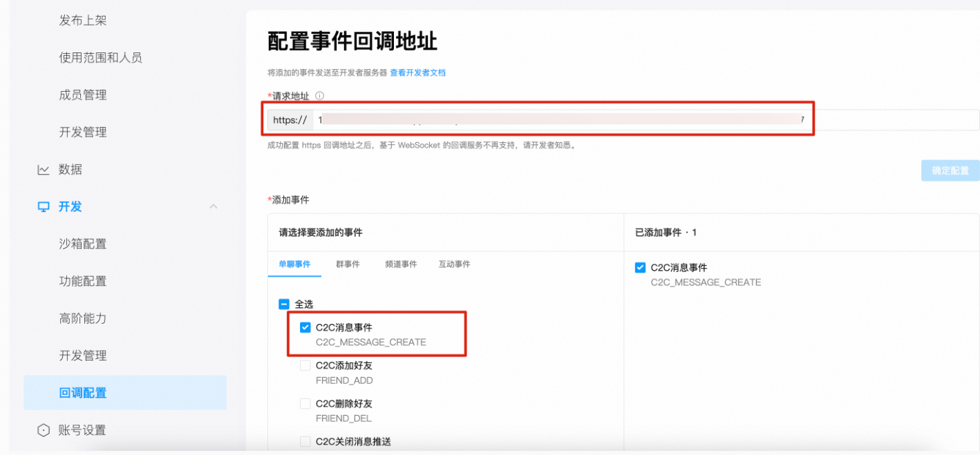
Task: Open 开发管理 below 高阶能力
Action: pos(83,356)
